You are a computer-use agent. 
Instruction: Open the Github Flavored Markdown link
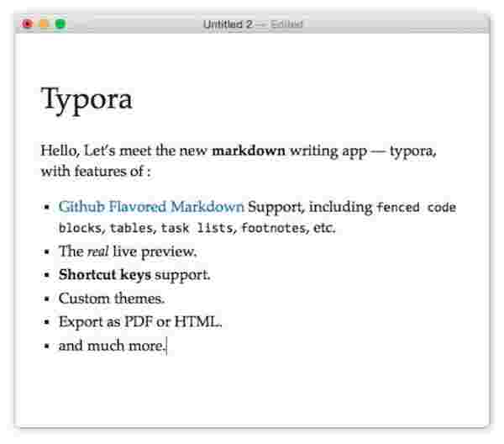pyautogui.click(x=151, y=207)
